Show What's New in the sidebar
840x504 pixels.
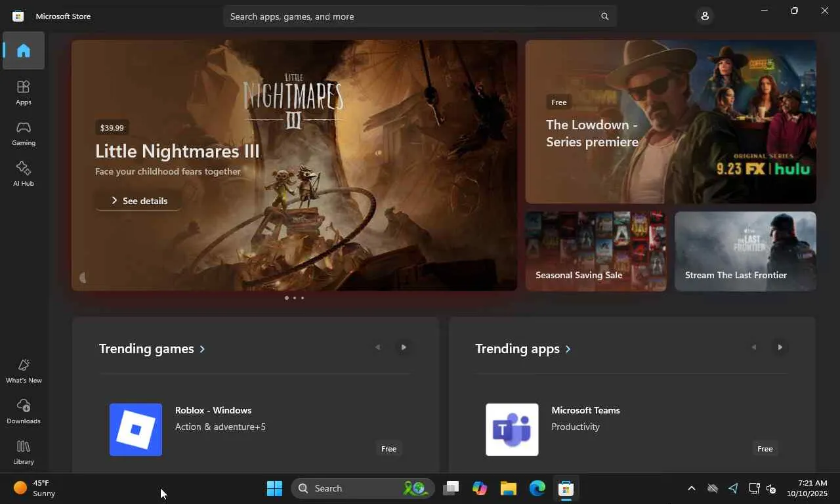[24, 371]
